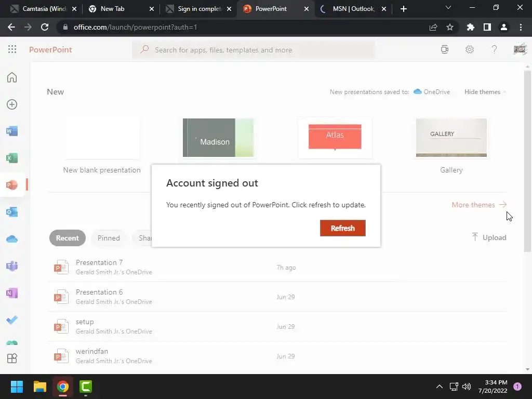
Task: Open the Chrome extensions puzzle icon
Action: (x=471, y=27)
